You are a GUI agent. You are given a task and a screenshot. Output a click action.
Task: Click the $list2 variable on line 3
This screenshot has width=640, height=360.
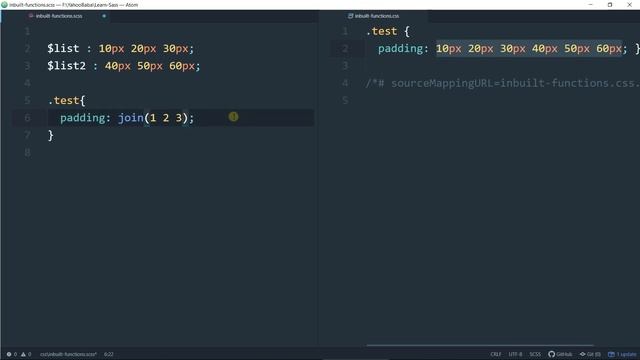click(x=67, y=66)
